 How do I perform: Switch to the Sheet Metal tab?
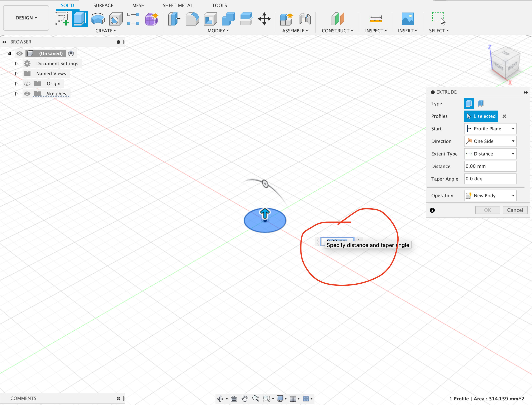[x=178, y=5]
